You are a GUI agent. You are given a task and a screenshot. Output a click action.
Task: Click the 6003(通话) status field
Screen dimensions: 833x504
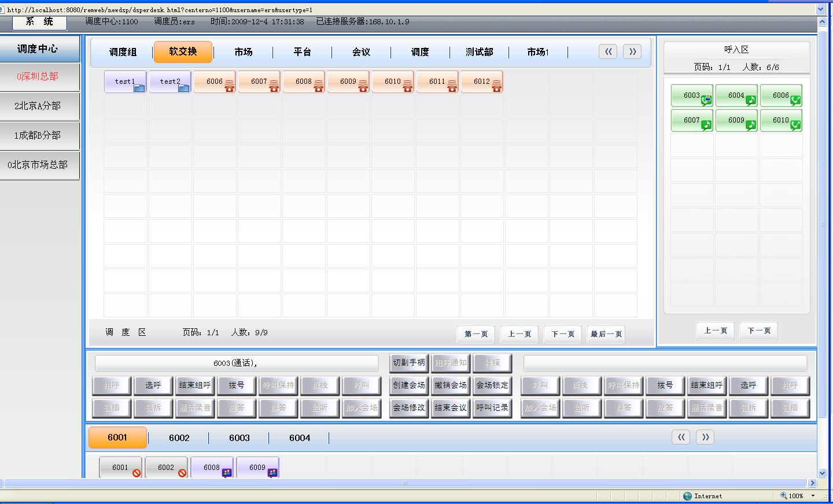click(237, 363)
